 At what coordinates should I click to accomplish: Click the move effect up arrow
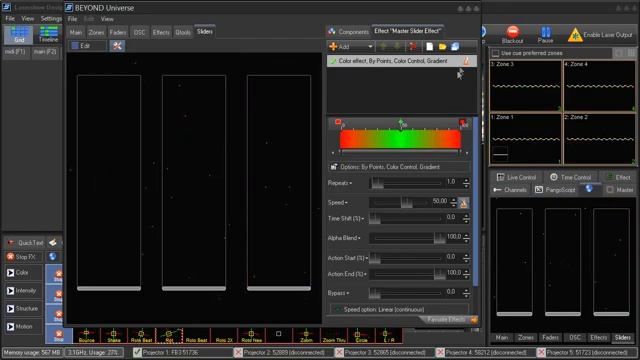[x=383, y=47]
